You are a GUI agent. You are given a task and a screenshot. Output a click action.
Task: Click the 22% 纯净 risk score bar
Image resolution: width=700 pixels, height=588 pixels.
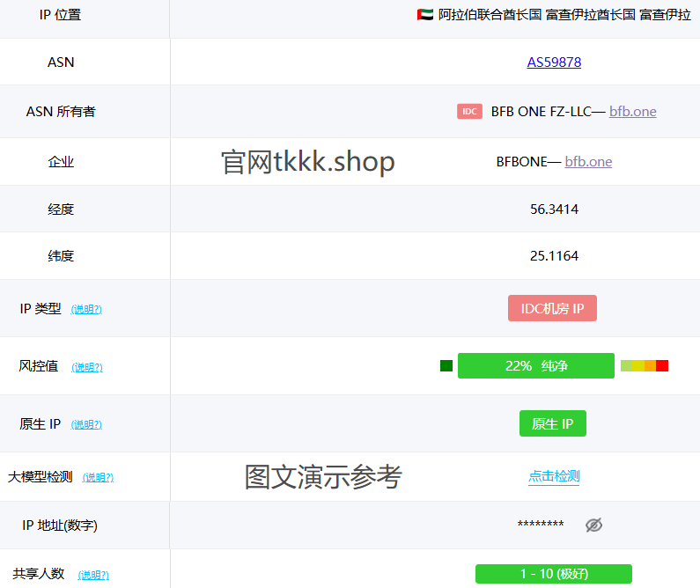pyautogui.click(x=535, y=365)
